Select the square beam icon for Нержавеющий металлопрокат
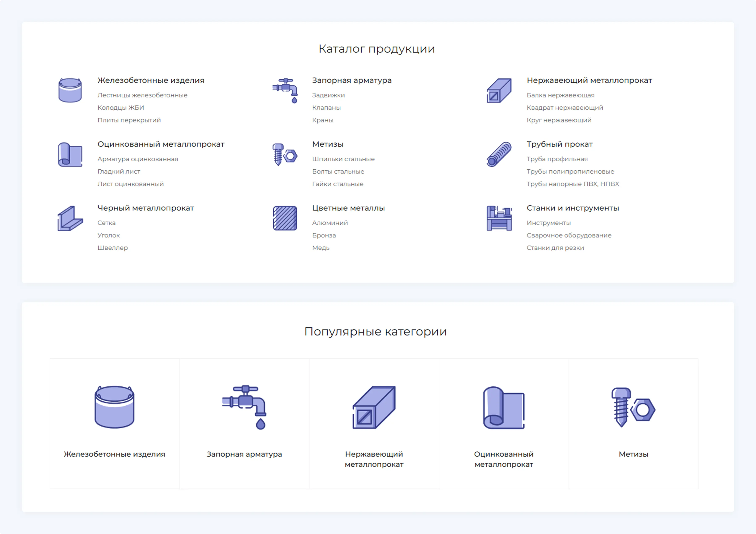This screenshot has height=534, width=756. point(499,91)
